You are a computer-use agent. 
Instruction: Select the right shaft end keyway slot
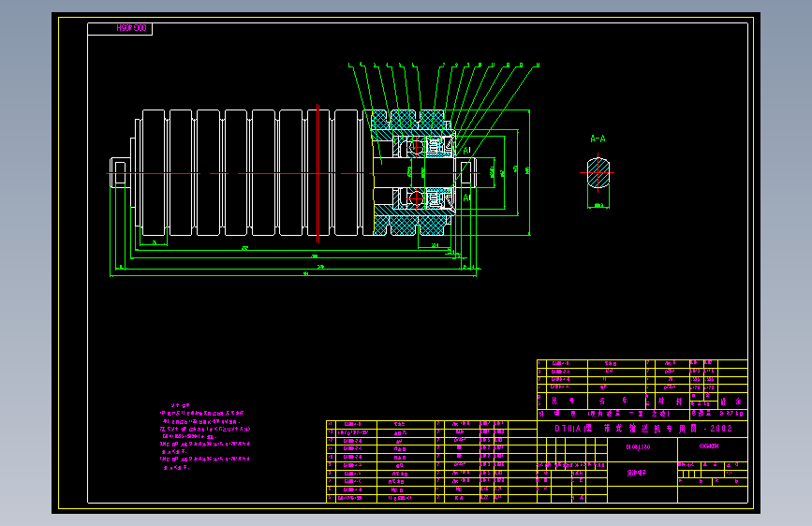pos(465,173)
